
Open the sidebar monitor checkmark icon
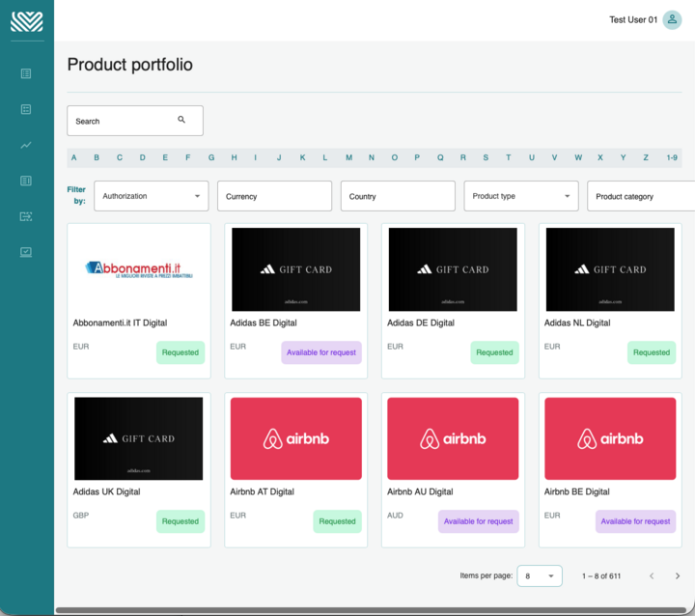point(26,252)
